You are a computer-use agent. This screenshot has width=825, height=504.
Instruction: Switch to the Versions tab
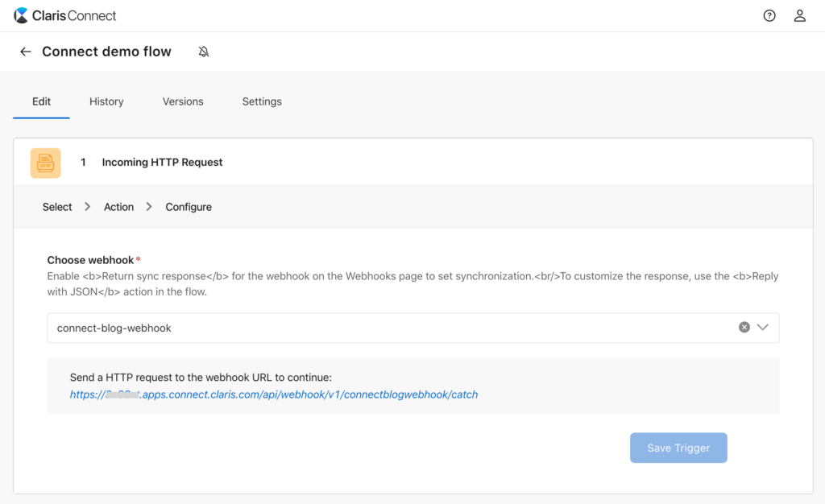pos(183,101)
